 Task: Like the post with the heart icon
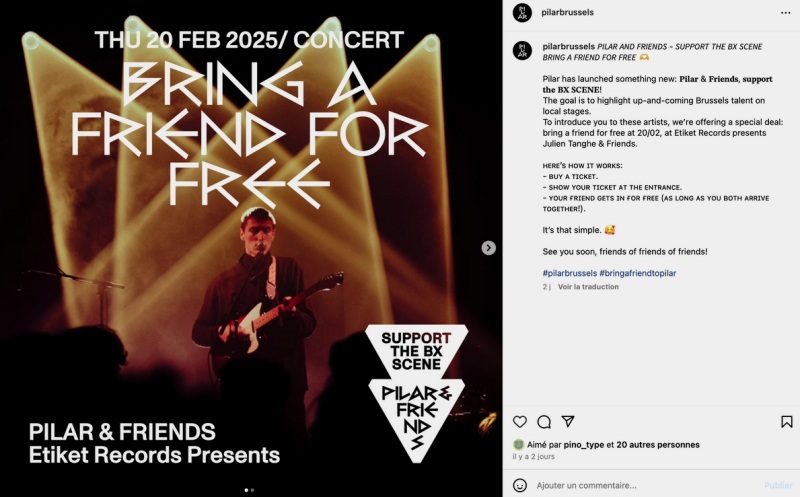(520, 422)
